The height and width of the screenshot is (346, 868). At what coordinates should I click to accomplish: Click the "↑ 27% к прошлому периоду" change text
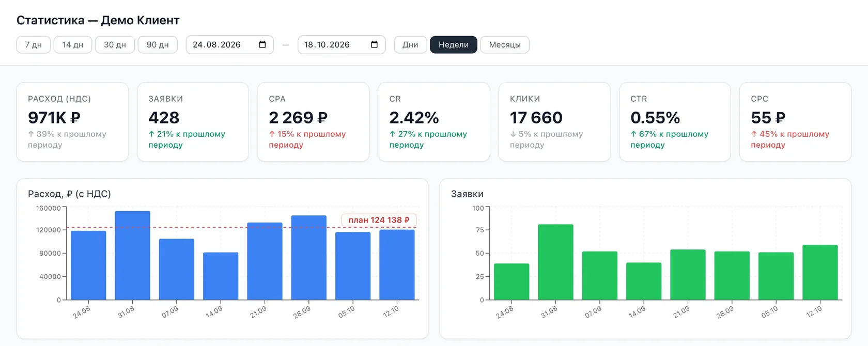pos(428,139)
